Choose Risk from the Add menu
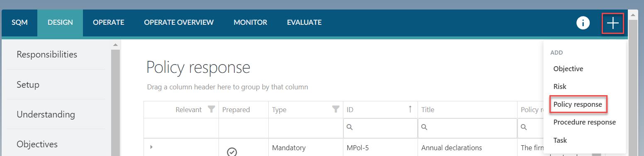The height and width of the screenshot is (156, 644). (x=559, y=86)
